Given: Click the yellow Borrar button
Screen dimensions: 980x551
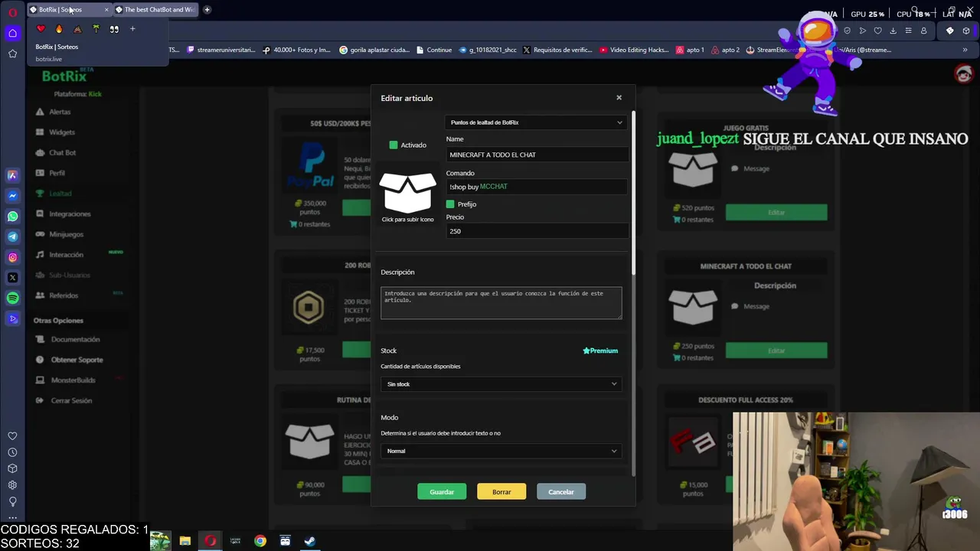Looking at the screenshot, I should (501, 492).
